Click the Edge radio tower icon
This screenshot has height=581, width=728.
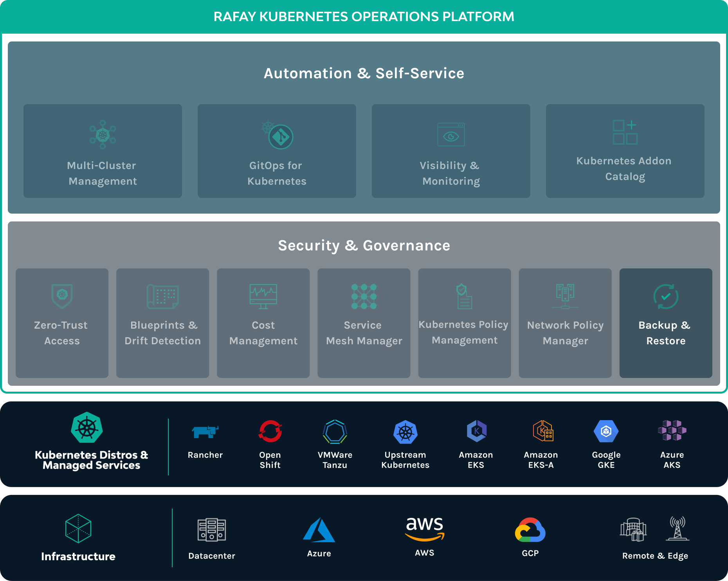click(x=678, y=528)
